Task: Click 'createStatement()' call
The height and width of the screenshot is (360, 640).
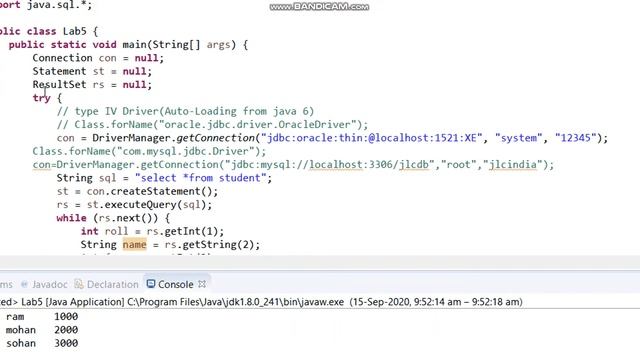Action: (162, 191)
